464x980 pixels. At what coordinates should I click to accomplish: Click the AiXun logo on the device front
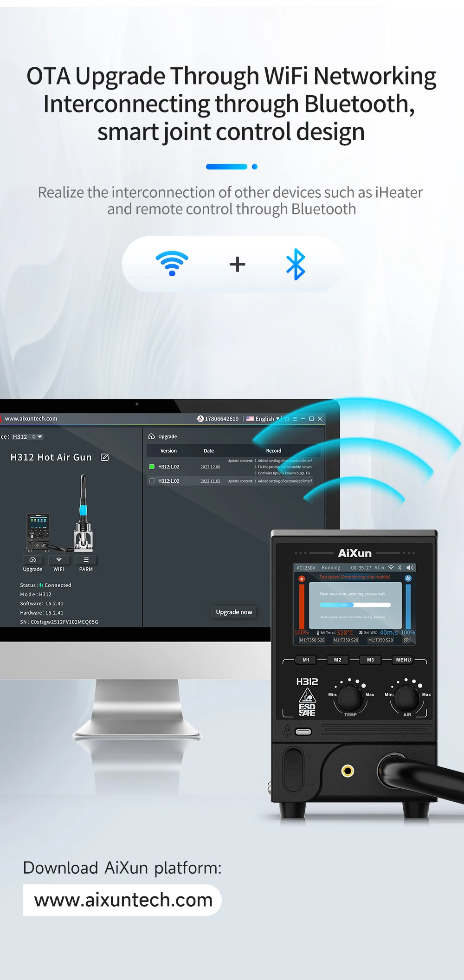point(355,553)
